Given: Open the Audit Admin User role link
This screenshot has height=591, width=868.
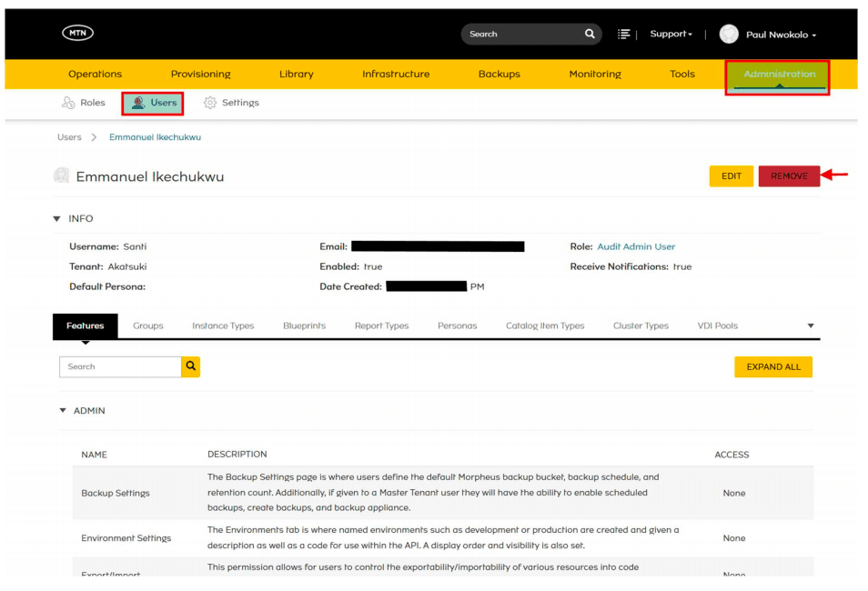Looking at the screenshot, I should 636,246.
